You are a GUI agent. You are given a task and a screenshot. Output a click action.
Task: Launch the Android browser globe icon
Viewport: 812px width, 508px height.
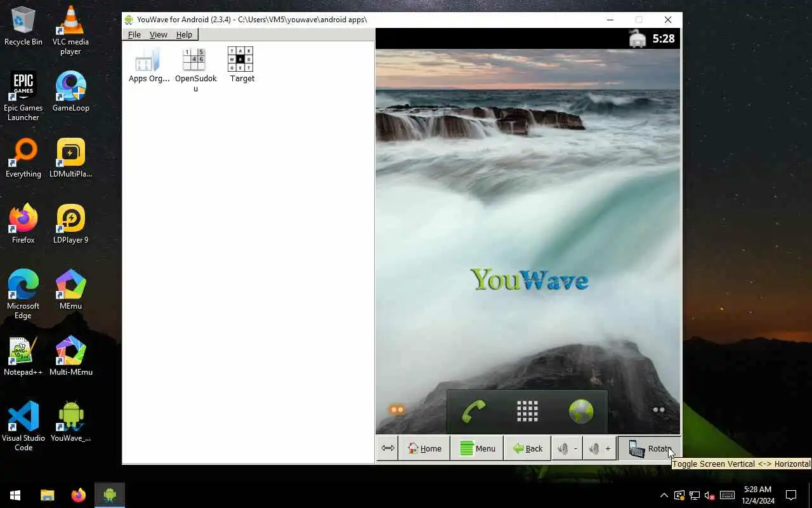(580, 411)
